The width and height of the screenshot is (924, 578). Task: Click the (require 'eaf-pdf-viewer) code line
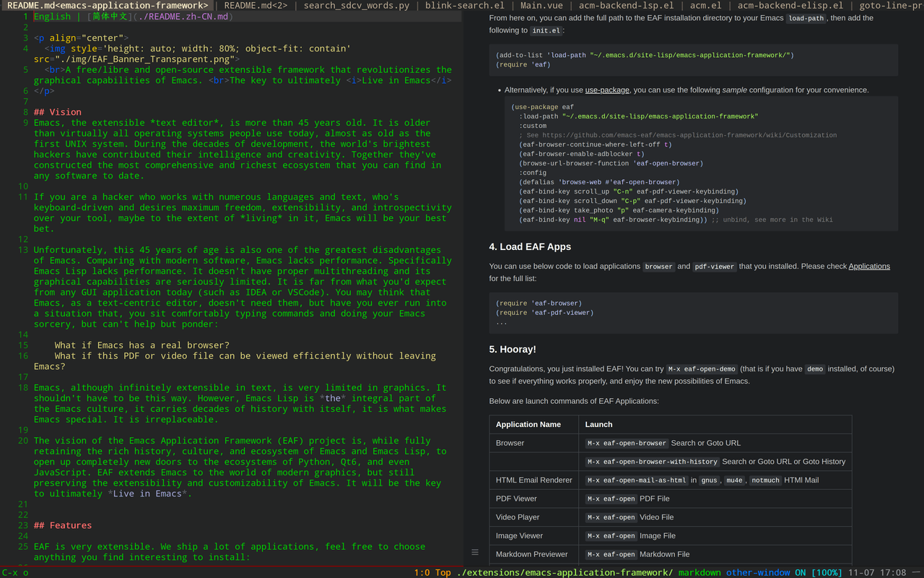click(544, 313)
